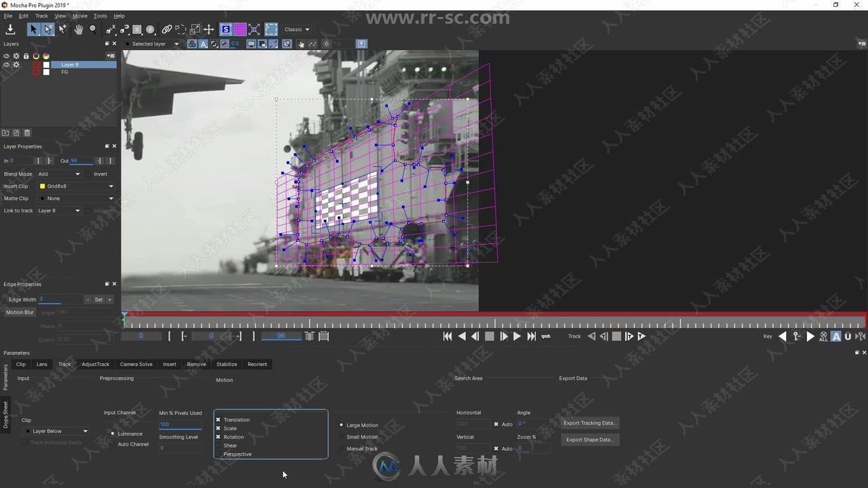Enable Shear motion option

point(218,445)
